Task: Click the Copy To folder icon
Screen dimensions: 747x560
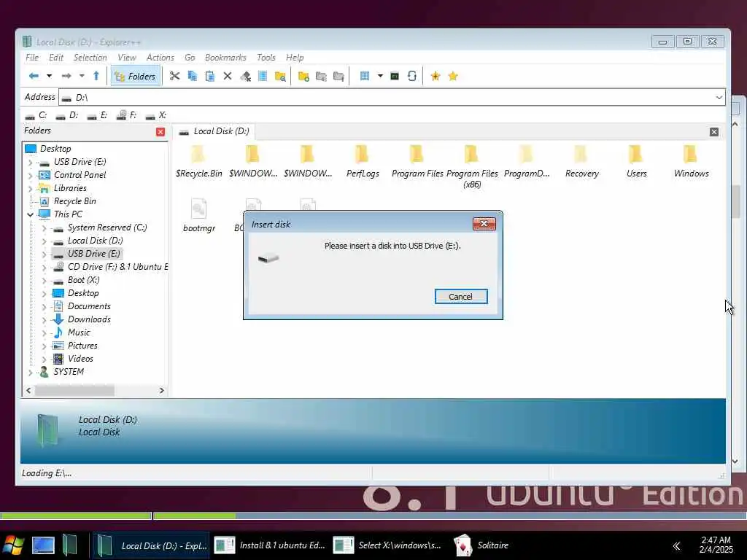Action: point(321,76)
